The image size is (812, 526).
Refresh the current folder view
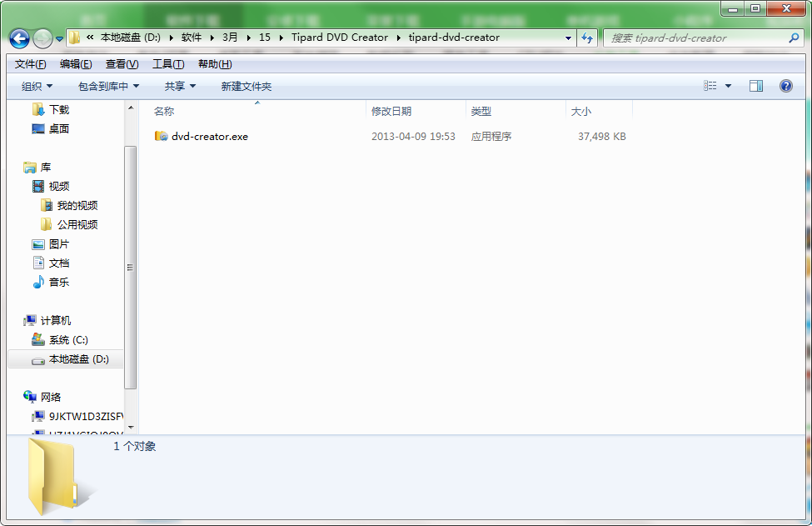[x=587, y=38]
